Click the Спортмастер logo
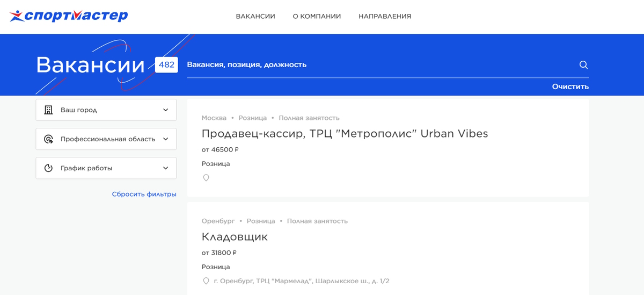 (69, 16)
